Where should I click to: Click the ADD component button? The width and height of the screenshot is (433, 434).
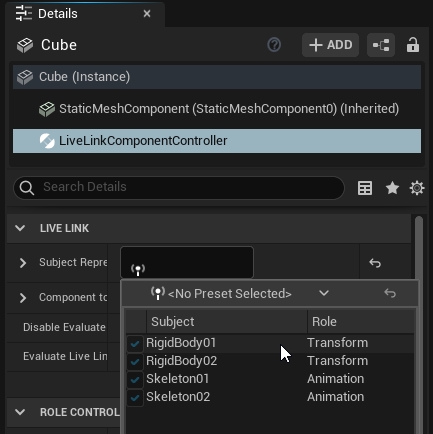[x=330, y=45]
